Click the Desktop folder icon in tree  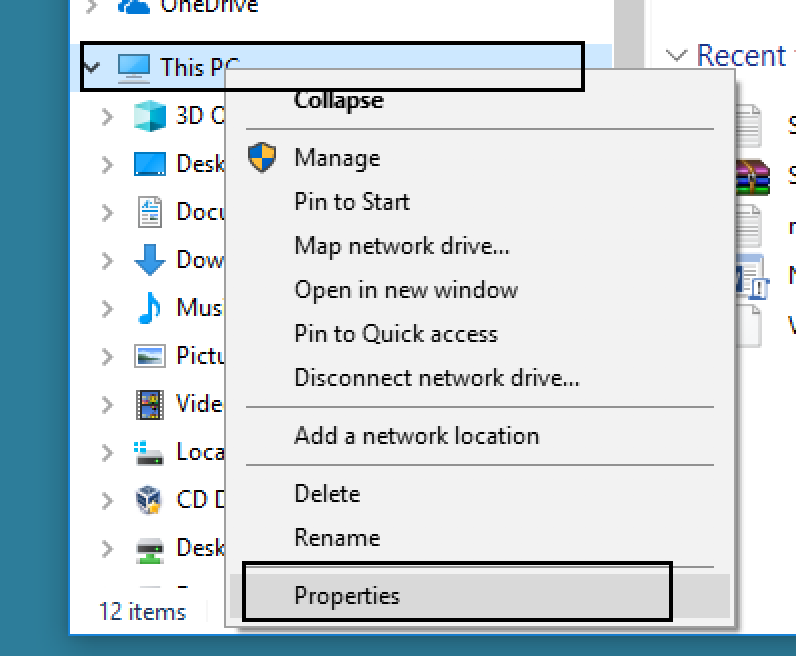click(x=150, y=164)
